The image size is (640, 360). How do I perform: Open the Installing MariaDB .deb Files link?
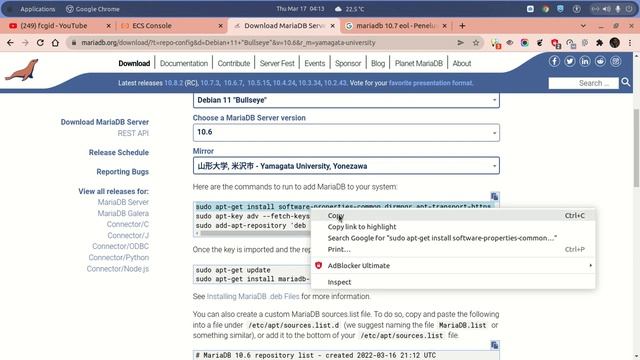[253, 296]
